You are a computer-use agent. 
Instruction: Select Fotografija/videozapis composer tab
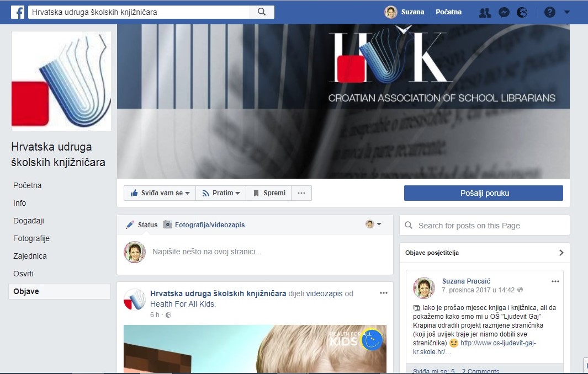pos(204,225)
